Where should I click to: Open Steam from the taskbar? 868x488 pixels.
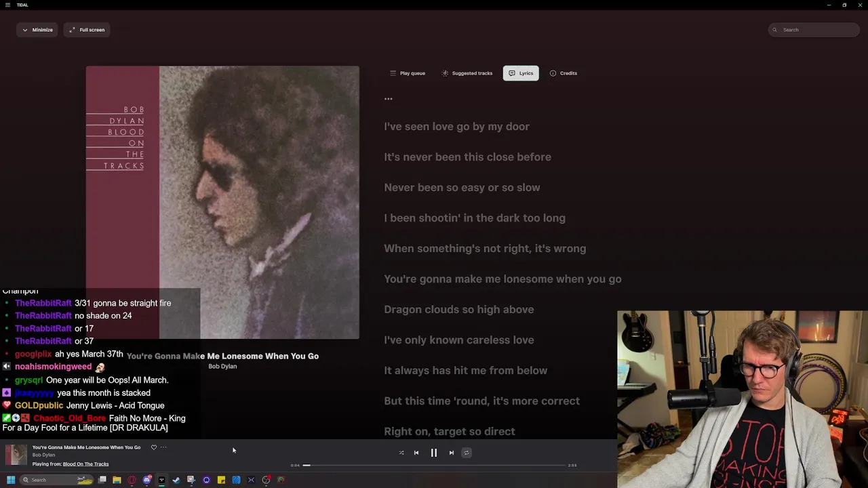click(x=177, y=480)
